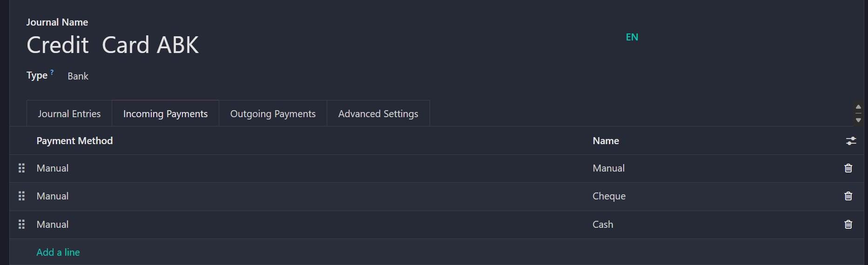The width and height of the screenshot is (868, 265).
Task: Switch to the Outgoing Payments tab
Action: [x=273, y=114]
